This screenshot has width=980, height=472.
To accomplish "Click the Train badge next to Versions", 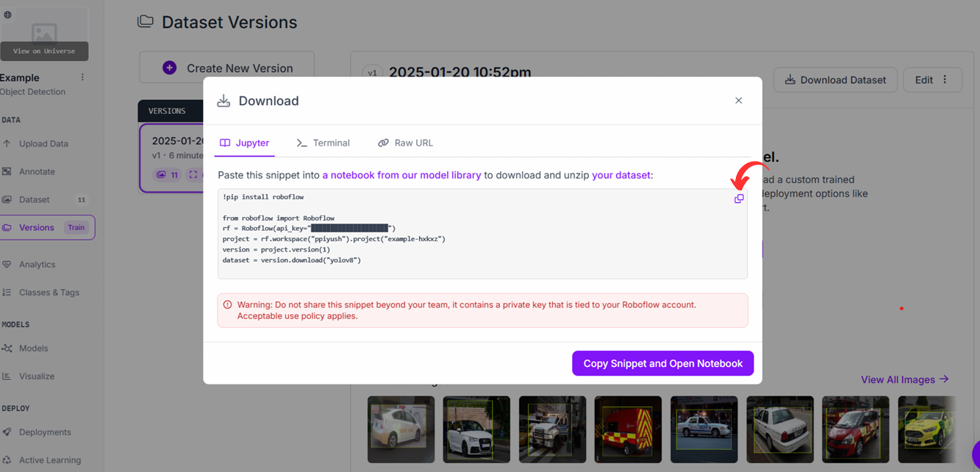I will pyautogui.click(x=76, y=227).
